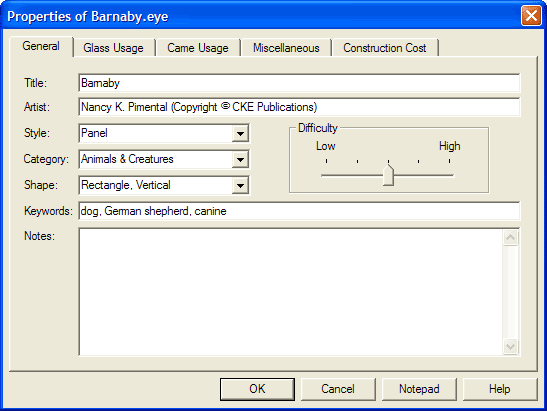Screen dimensions: 547x411
Task: Click inside the Notes text area
Action: coord(291,292)
